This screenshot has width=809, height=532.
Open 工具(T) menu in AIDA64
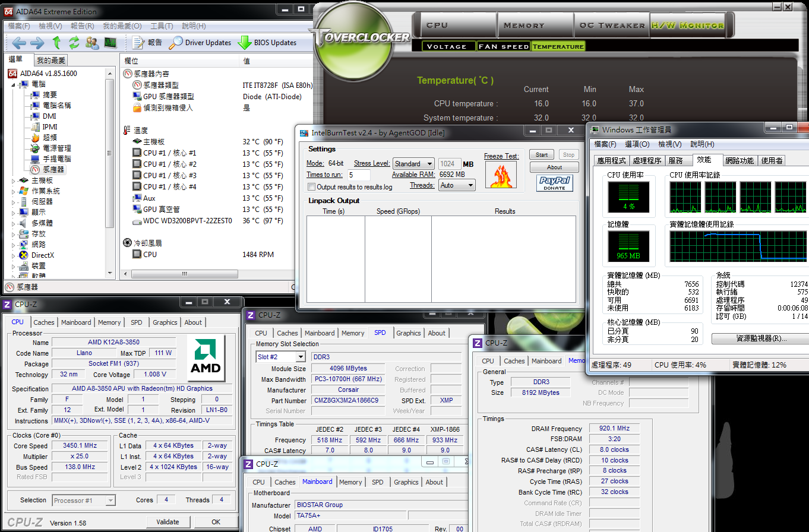pyautogui.click(x=162, y=26)
